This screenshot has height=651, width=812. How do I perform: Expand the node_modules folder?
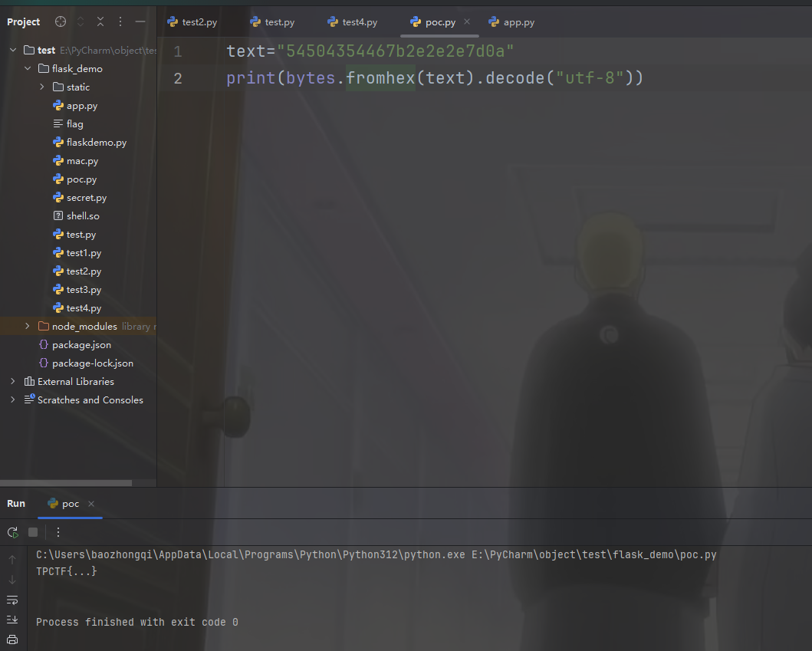(28, 326)
